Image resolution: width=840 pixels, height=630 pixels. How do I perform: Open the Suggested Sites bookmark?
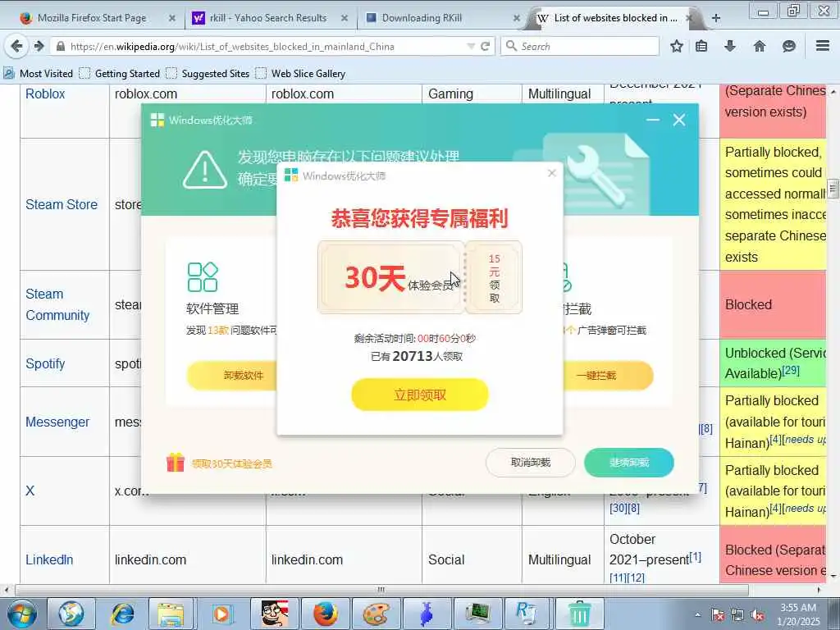(208, 73)
